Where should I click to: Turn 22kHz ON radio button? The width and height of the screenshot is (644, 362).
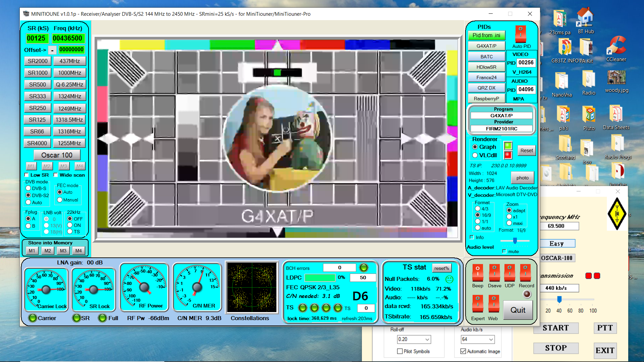tap(70, 225)
